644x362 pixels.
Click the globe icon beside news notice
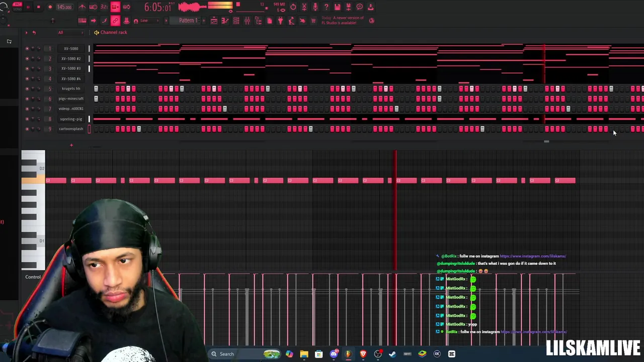point(372,21)
